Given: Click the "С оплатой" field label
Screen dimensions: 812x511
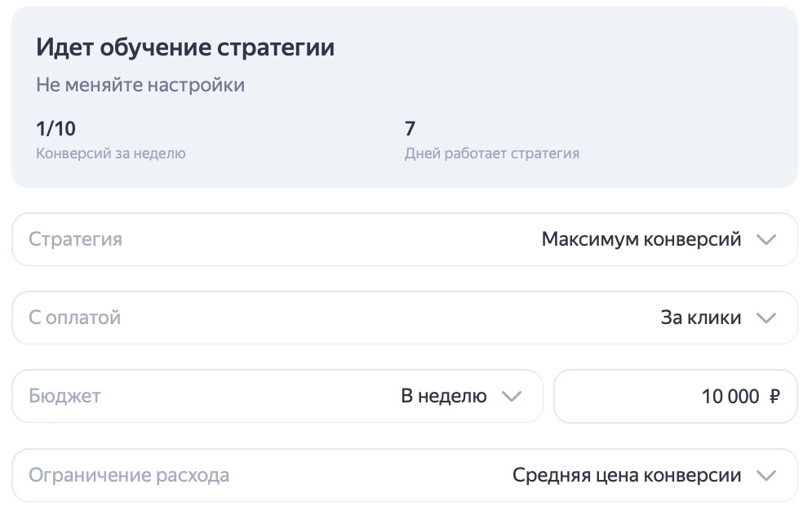Looking at the screenshot, I should [74, 318].
